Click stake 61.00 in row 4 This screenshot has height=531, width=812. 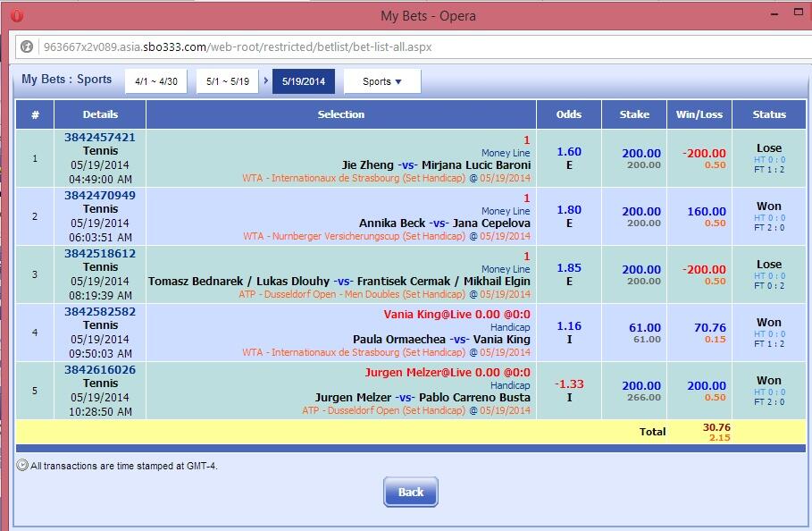pyautogui.click(x=645, y=327)
